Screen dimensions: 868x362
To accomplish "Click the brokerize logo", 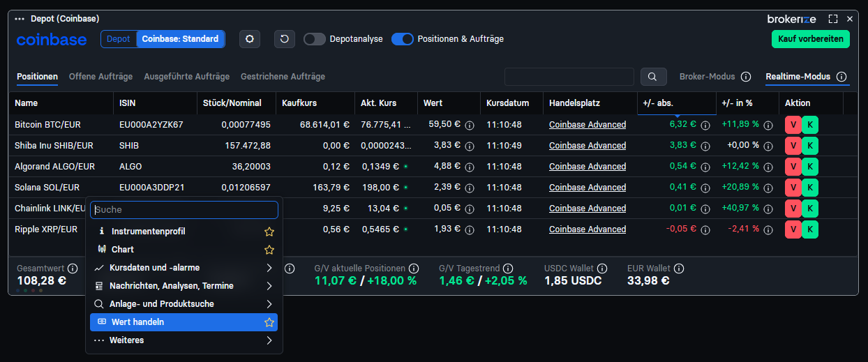I will (x=791, y=19).
